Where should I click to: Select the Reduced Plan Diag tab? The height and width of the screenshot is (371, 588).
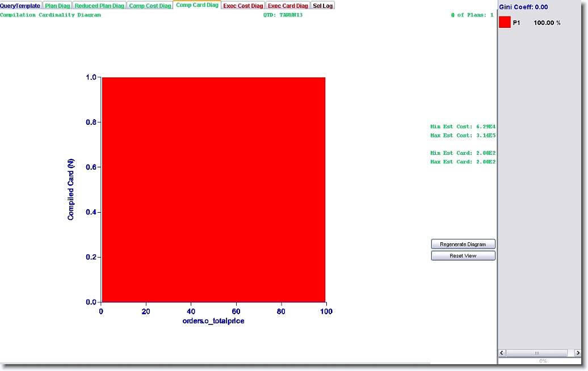[x=99, y=6]
